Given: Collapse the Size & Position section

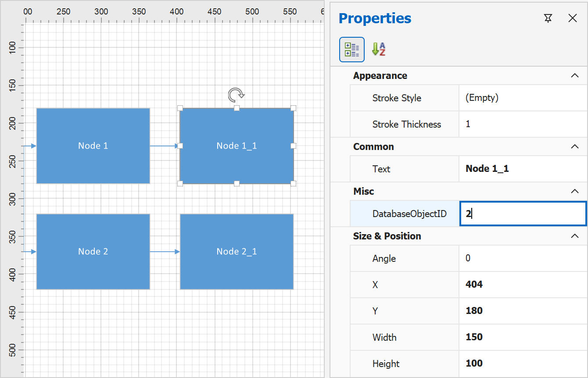Looking at the screenshot, I should [x=574, y=236].
